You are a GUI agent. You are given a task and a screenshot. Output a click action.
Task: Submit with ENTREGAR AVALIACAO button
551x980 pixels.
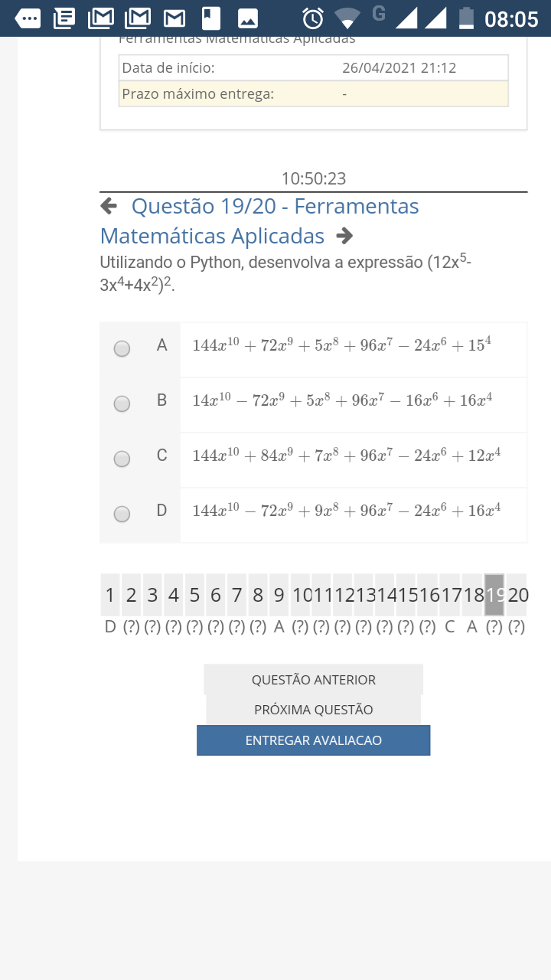[x=314, y=740]
